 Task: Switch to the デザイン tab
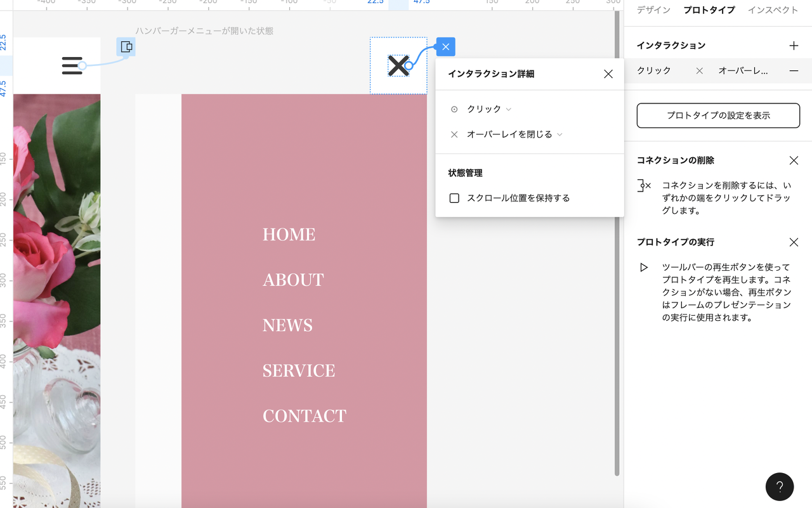tap(653, 10)
